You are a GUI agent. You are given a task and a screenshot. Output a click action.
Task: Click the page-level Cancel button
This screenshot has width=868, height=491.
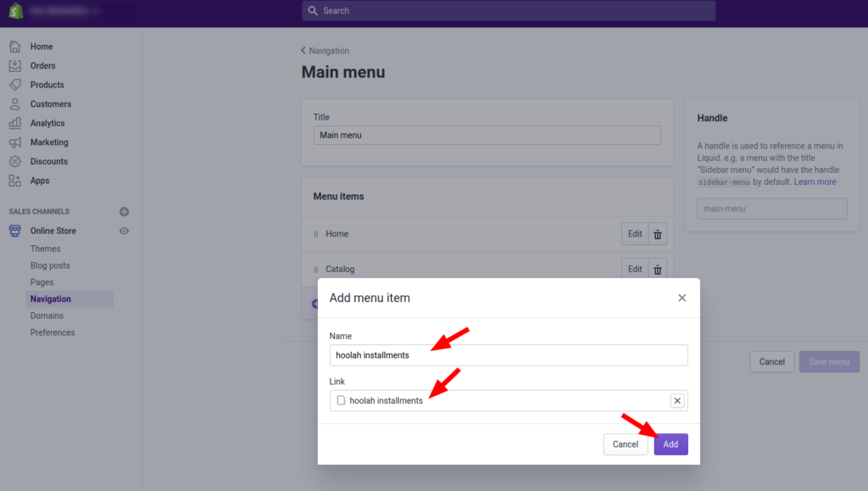pyautogui.click(x=771, y=362)
